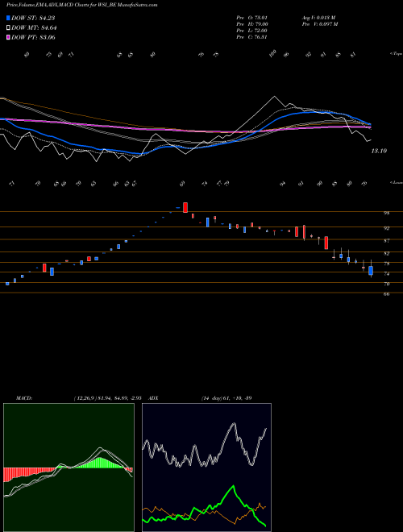This screenshot has height=532, width=403.
Task: Click the 87 price axis label
Action: coord(386,241)
